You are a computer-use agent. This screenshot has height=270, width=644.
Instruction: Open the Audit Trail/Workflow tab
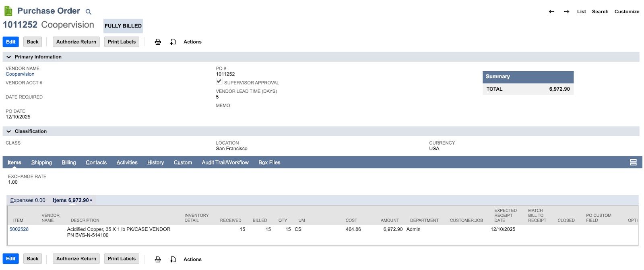(x=225, y=162)
